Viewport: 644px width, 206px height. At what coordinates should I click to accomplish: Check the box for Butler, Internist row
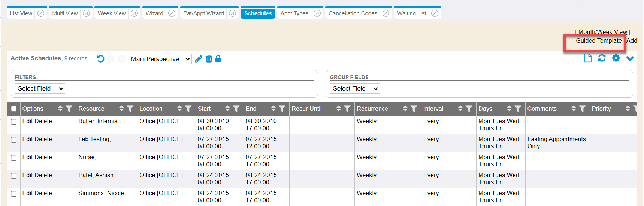[14, 122]
